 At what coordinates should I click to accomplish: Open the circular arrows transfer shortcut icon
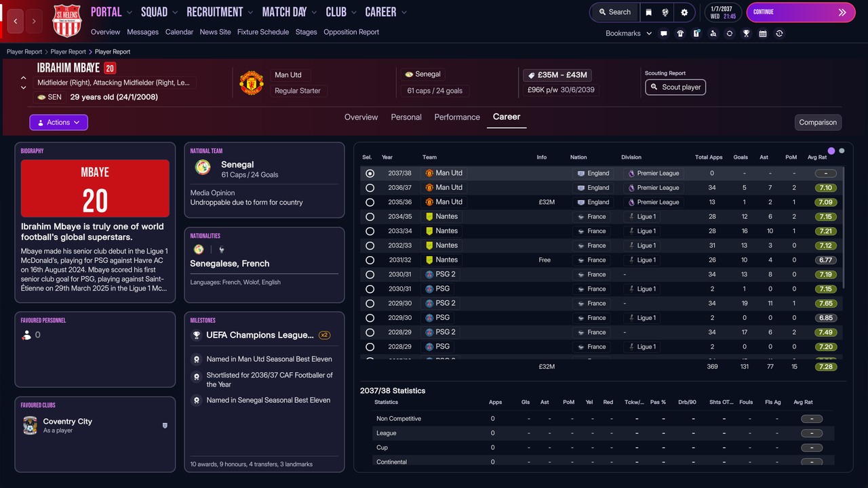(x=730, y=33)
